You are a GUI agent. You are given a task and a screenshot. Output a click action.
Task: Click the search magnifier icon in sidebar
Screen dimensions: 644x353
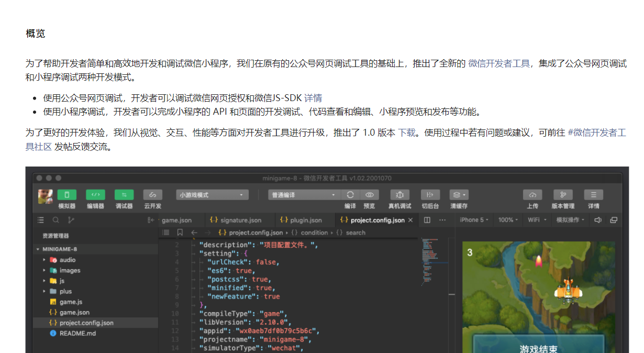click(x=56, y=220)
